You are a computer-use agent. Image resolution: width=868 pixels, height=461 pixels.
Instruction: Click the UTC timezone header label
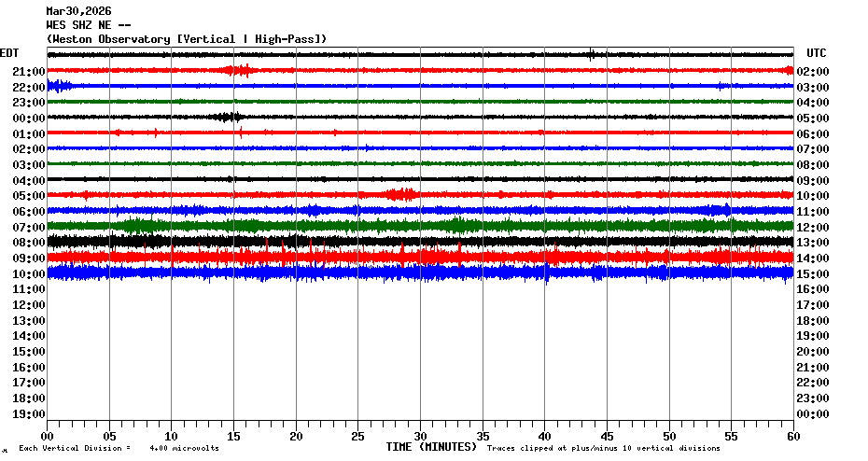[816, 53]
